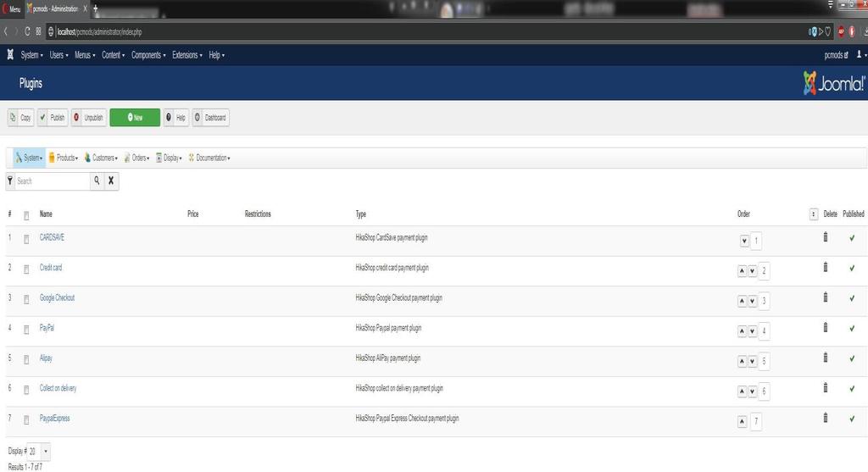868x472 pixels.
Task: Check the PayPal row checkbox
Action: (x=26, y=330)
